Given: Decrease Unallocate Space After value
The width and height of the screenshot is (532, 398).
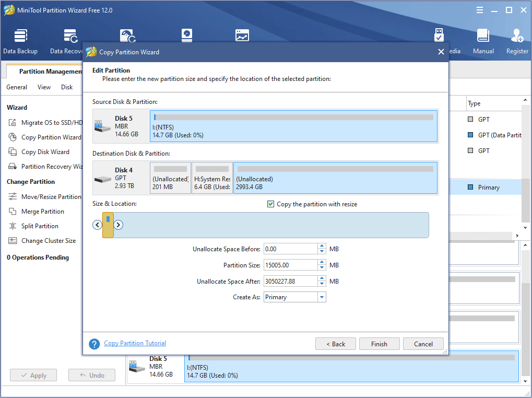Looking at the screenshot, I should (322, 284).
